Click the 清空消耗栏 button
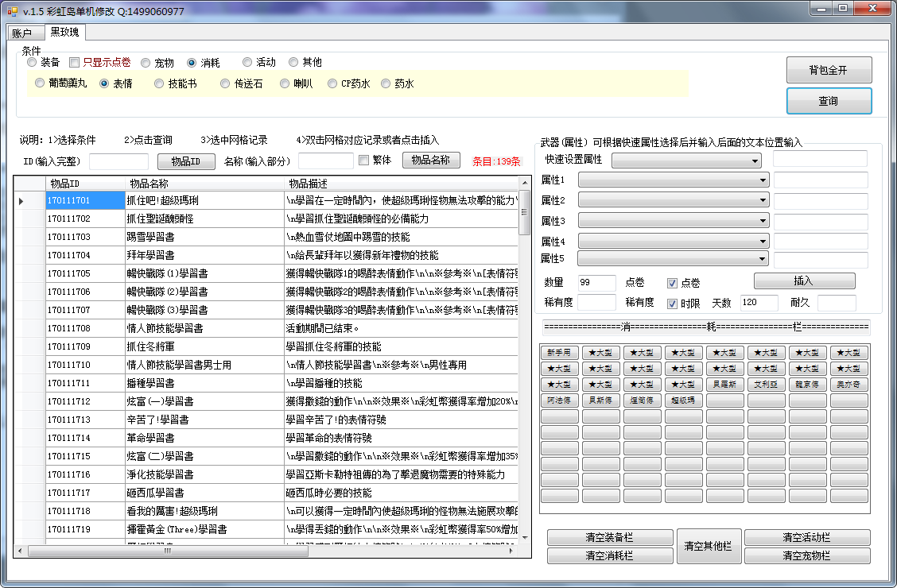The image size is (897, 588). pyautogui.click(x=610, y=555)
